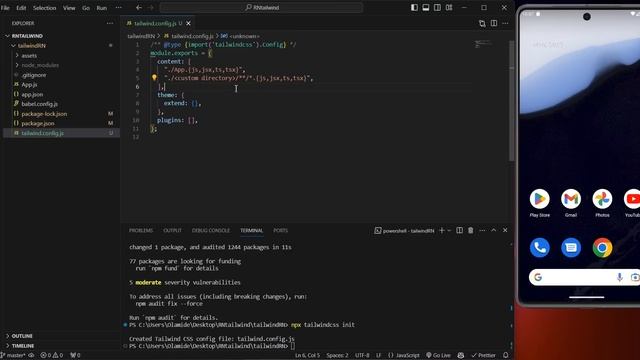The width and height of the screenshot is (640, 360).
Task: Open changes compare icon in editor
Action: [482, 23]
